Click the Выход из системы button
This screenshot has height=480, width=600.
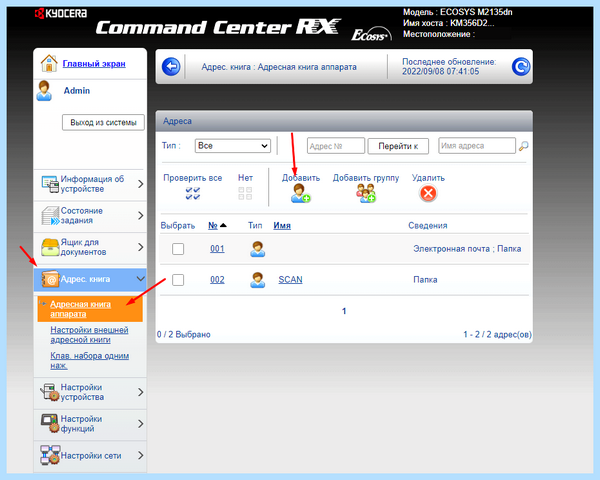coord(103,122)
